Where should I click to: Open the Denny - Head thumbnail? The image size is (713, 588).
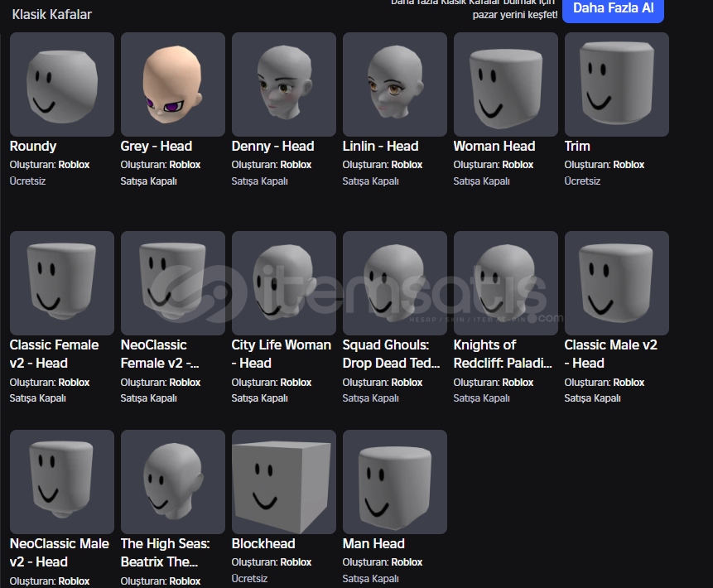(x=284, y=84)
